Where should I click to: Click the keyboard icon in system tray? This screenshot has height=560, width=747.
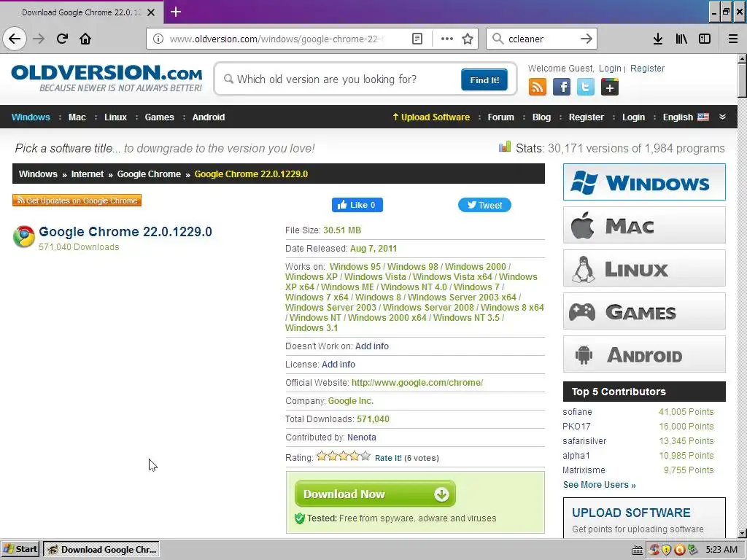637,550
